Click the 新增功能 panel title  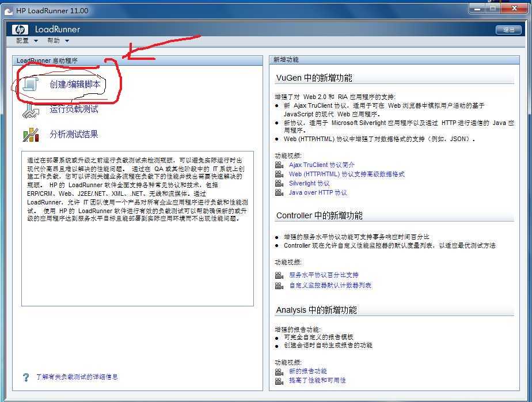tap(286, 60)
